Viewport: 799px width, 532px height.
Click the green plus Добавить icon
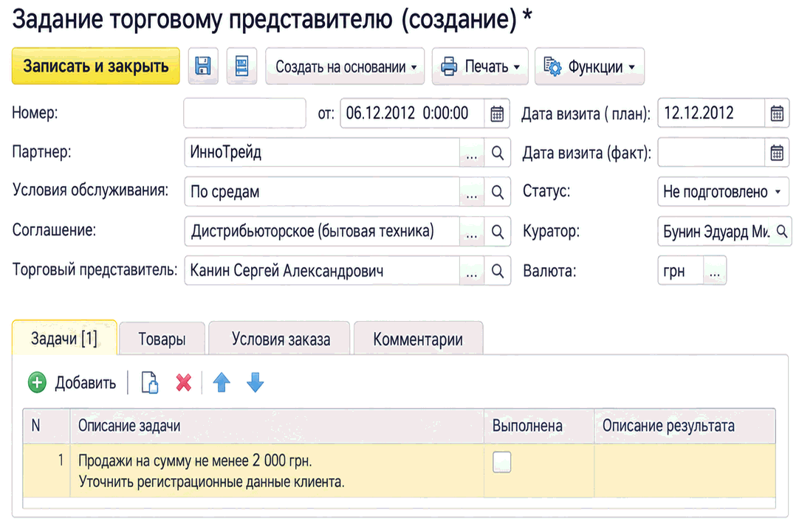[37, 382]
